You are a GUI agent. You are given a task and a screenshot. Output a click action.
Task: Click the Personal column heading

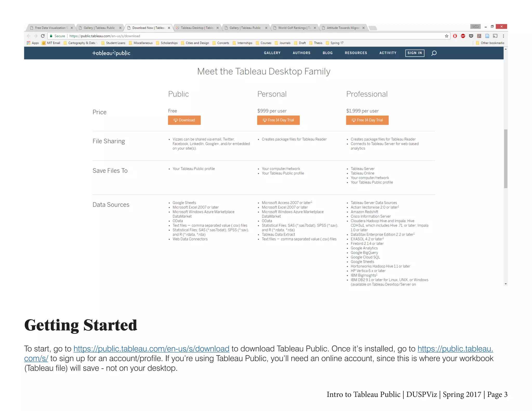point(272,94)
